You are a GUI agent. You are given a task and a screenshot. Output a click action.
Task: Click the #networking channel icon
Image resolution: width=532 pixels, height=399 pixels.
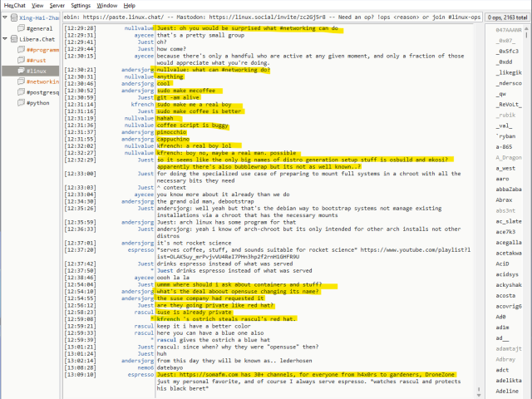click(20, 82)
